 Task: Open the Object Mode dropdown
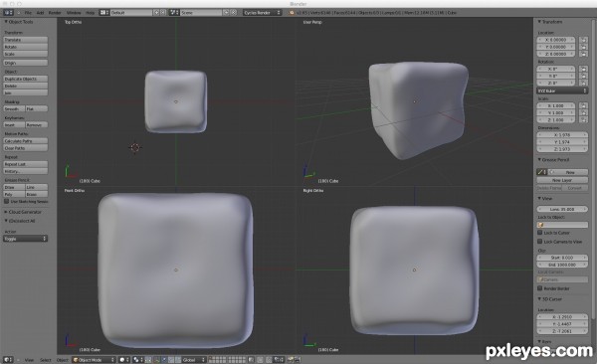[94, 359]
